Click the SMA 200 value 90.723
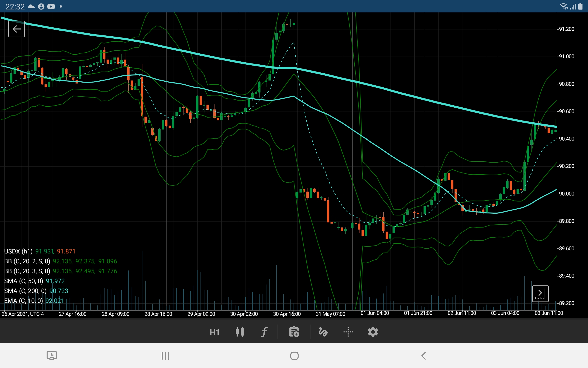 (59, 291)
